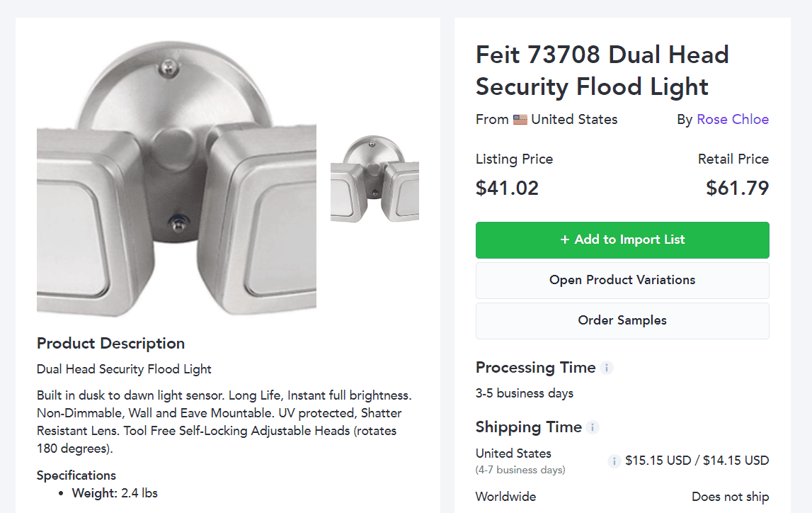Click the Add to Import List button
The height and width of the screenshot is (513, 812).
click(x=622, y=239)
